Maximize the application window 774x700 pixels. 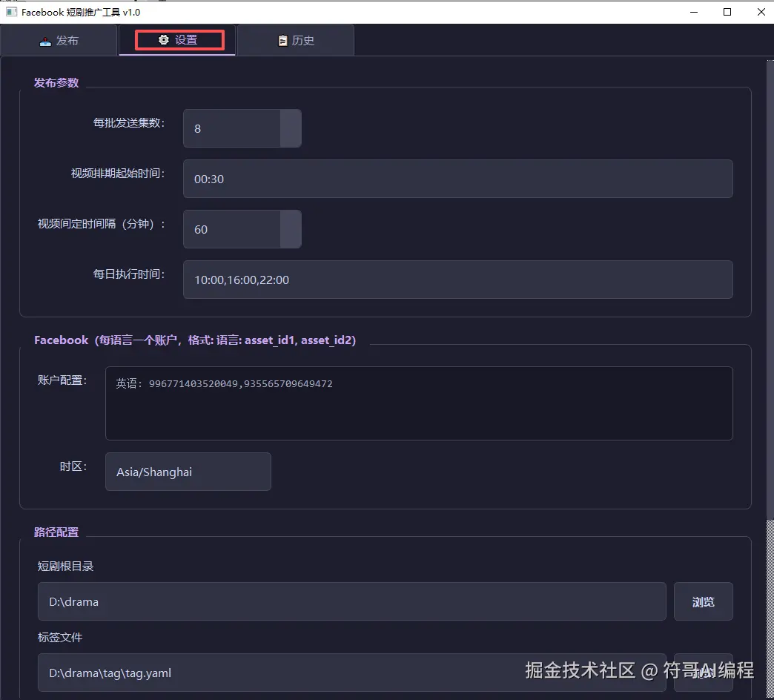727,12
